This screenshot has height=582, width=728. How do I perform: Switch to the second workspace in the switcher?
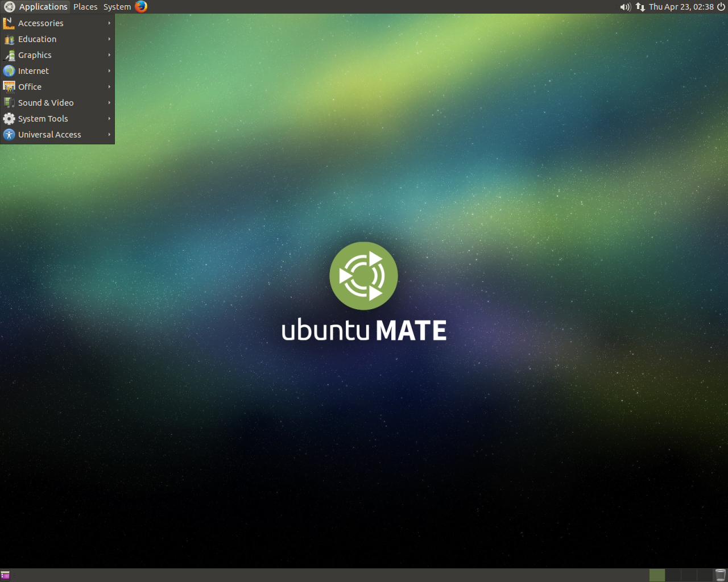click(x=673, y=575)
